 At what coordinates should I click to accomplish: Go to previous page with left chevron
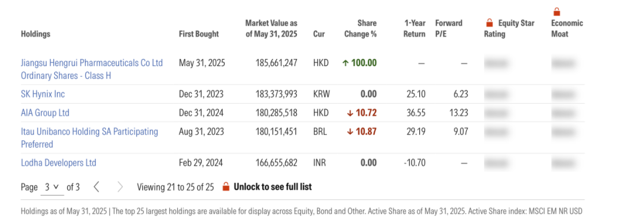tap(97, 187)
